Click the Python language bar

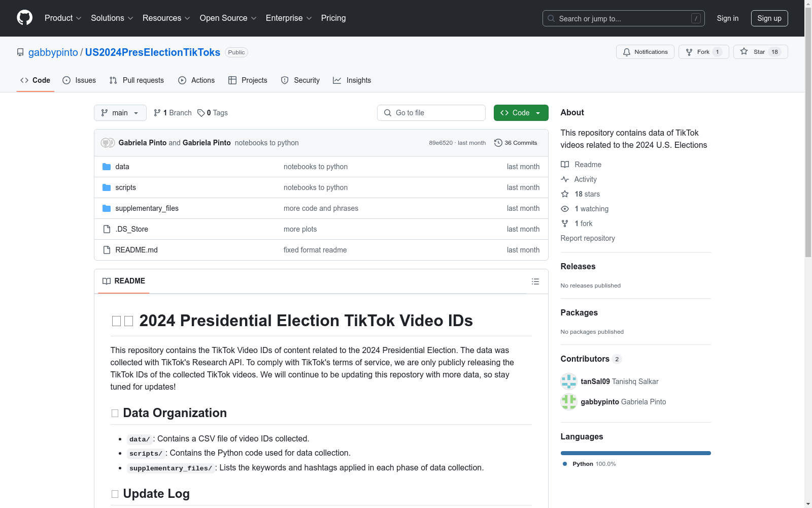click(636, 453)
